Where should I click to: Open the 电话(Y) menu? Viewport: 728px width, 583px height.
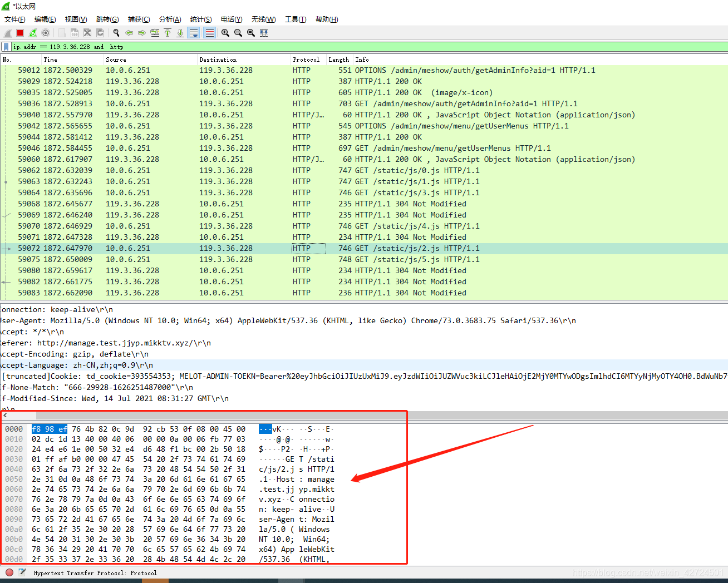point(232,19)
